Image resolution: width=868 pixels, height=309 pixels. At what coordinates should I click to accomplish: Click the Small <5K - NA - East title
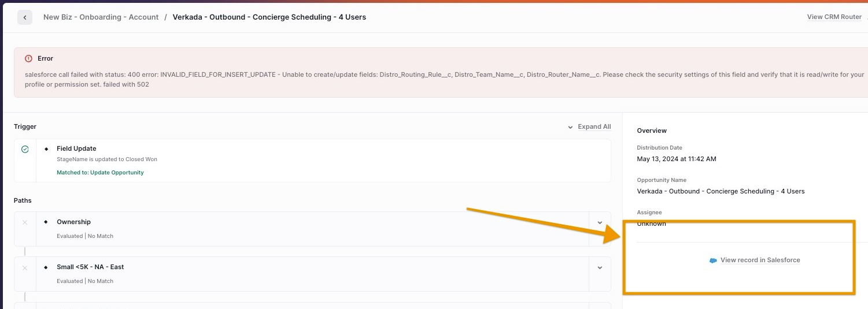tap(90, 267)
